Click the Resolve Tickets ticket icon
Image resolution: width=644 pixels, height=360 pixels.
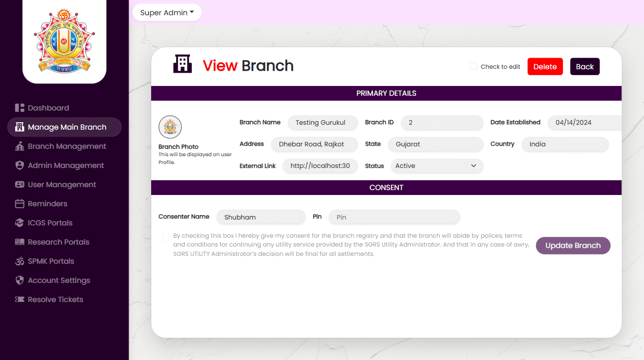pos(20,300)
